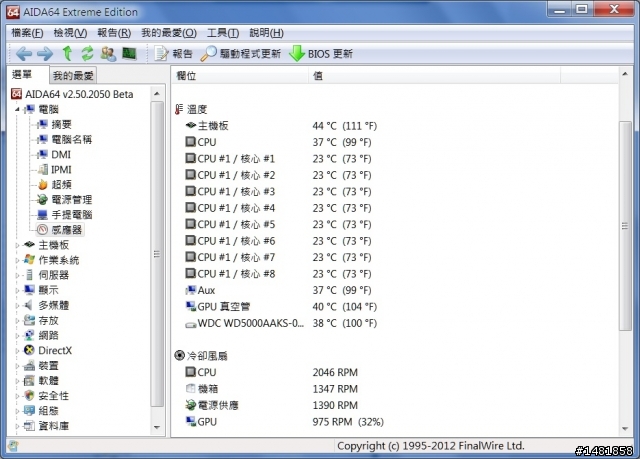
Task: Open the 報告 report toolbar button
Action: (173, 53)
